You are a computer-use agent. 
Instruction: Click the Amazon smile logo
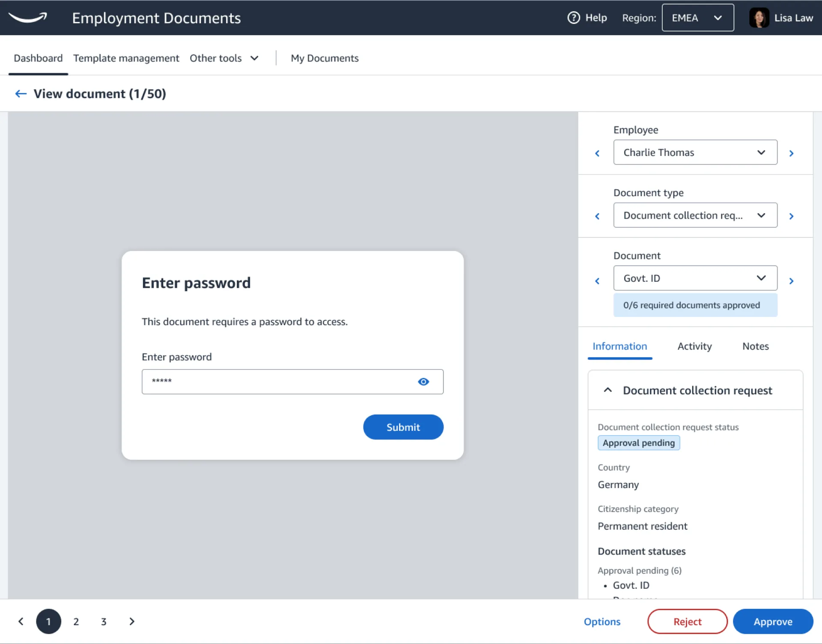click(x=28, y=18)
